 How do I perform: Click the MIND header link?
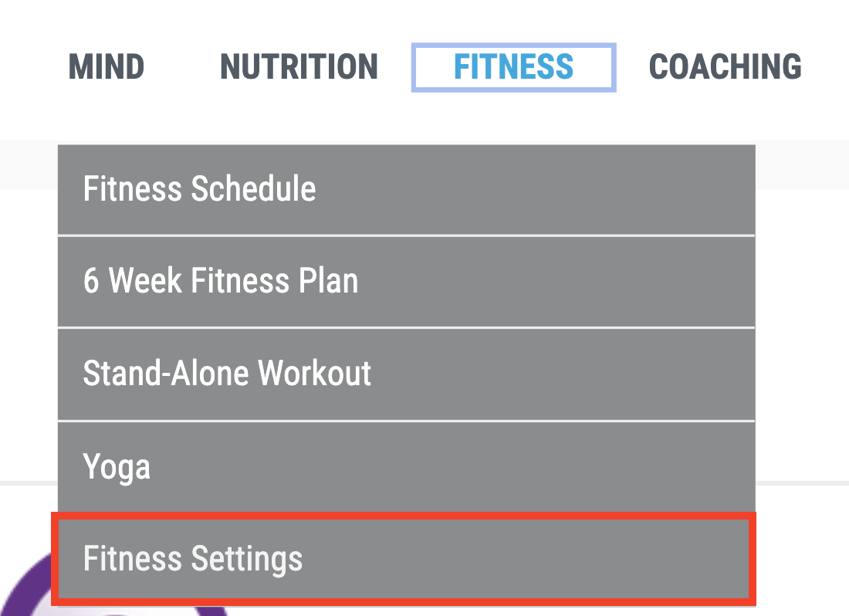[x=107, y=67]
